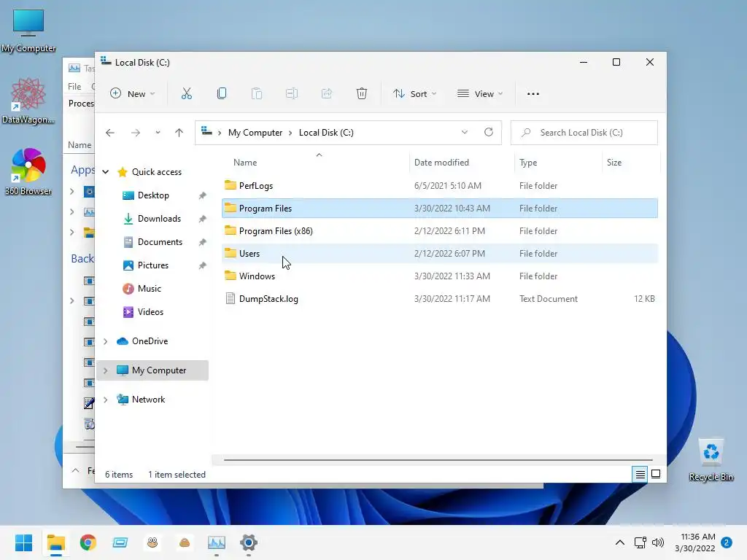Unpin Downloads using its pin icon

[x=203, y=219]
